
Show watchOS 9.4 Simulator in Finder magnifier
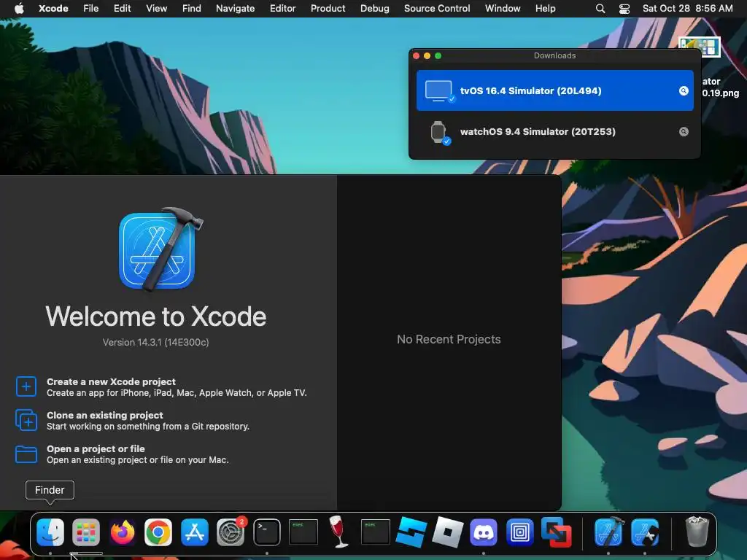(684, 132)
